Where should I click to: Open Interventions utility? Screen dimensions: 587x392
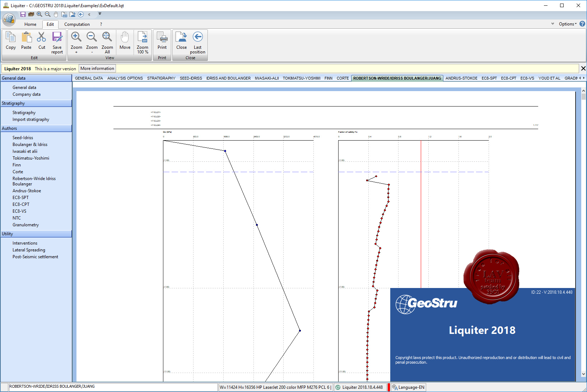(25, 243)
